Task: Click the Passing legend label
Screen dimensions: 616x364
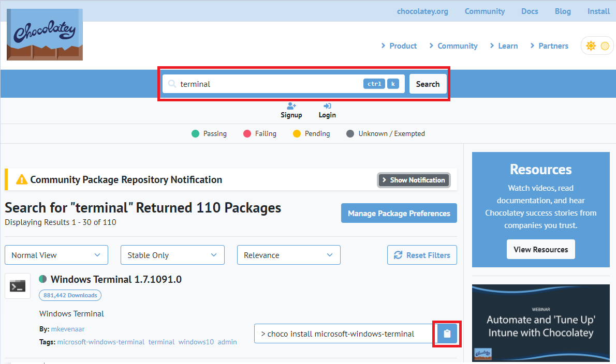Action: coord(215,134)
